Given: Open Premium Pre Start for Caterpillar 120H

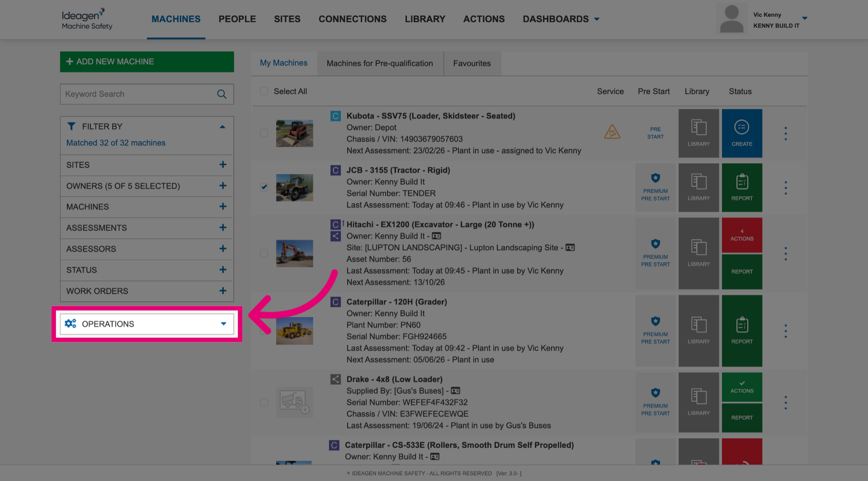Looking at the screenshot, I should tap(656, 331).
